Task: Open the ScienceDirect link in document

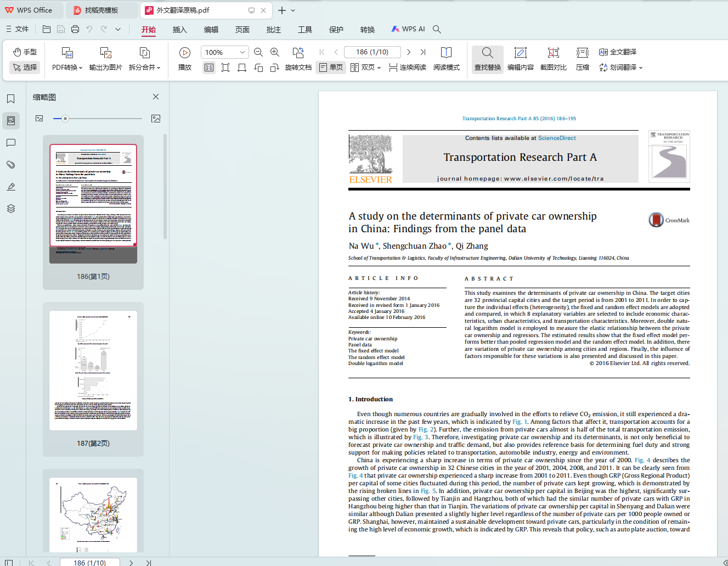Action: pos(556,138)
